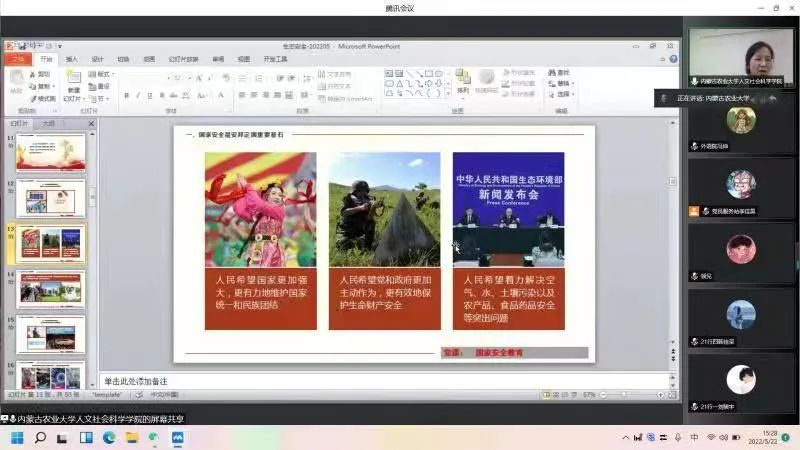The image size is (800, 450).
Task: Switch to the Outline (大纲) pane tab
Action: pos(48,123)
